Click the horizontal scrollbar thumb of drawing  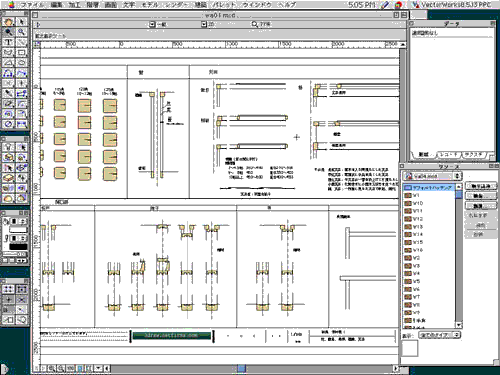click(x=241, y=368)
